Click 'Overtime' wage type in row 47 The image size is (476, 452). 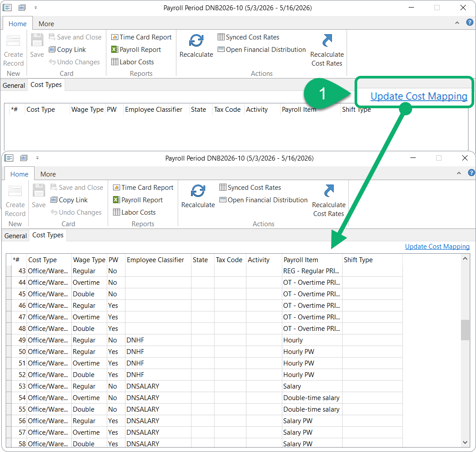(89, 317)
